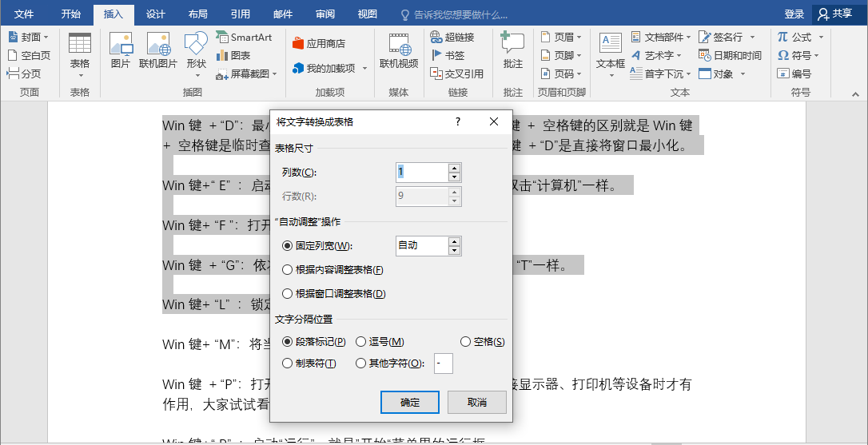The image size is (868, 445).
Task: Share (共享) the document
Action: click(x=837, y=14)
